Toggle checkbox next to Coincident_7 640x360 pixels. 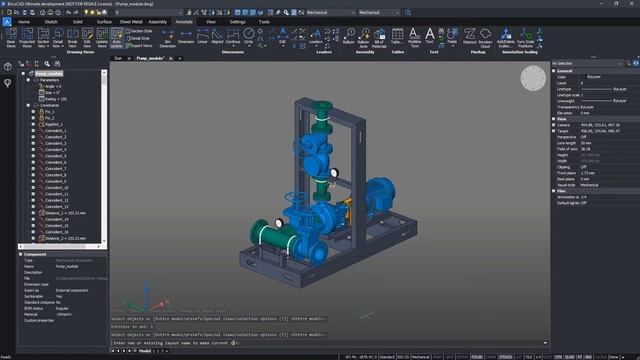pos(33,169)
